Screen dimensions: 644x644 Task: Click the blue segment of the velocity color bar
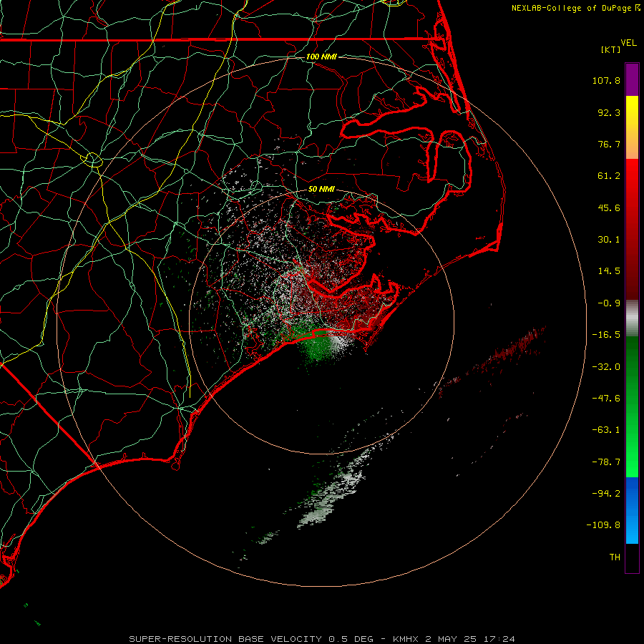click(632, 510)
